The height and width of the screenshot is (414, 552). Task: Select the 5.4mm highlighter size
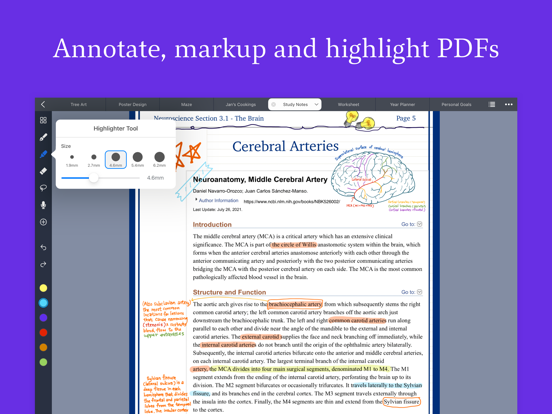pos(138,159)
